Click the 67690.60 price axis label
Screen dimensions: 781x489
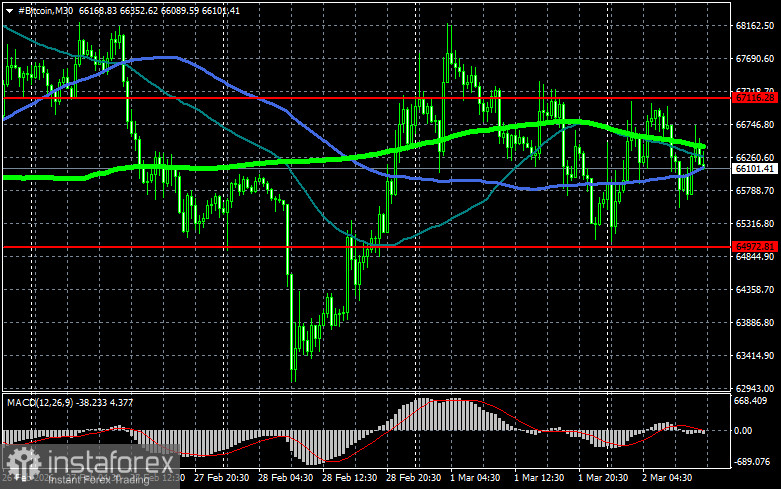coord(755,59)
